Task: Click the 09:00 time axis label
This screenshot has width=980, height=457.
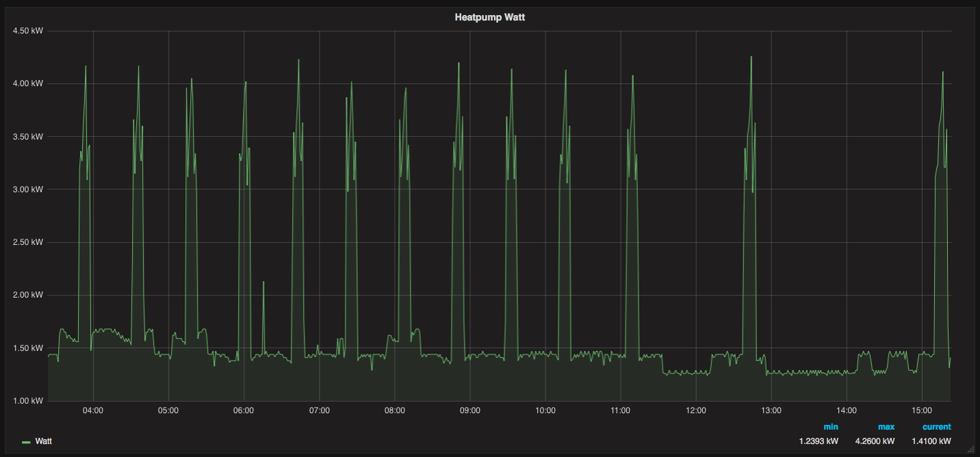Action: pyautogui.click(x=470, y=411)
